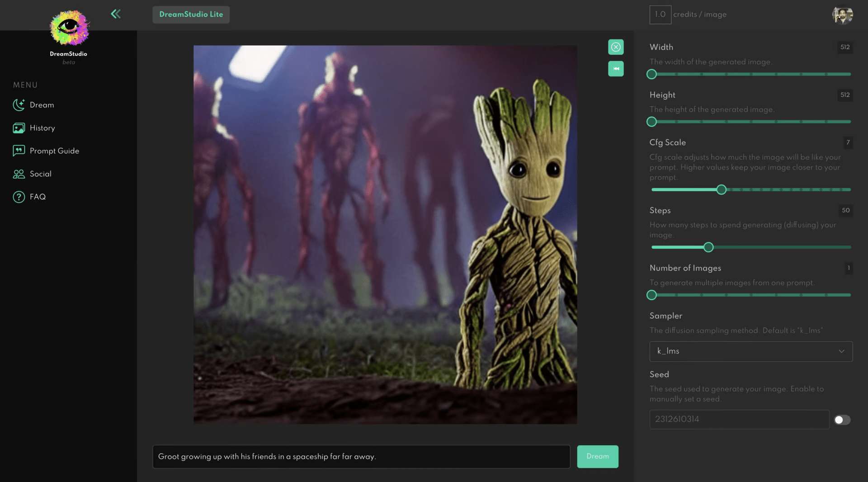Click the Steps slider handle
Image resolution: width=868 pixels, height=482 pixels.
pos(708,247)
